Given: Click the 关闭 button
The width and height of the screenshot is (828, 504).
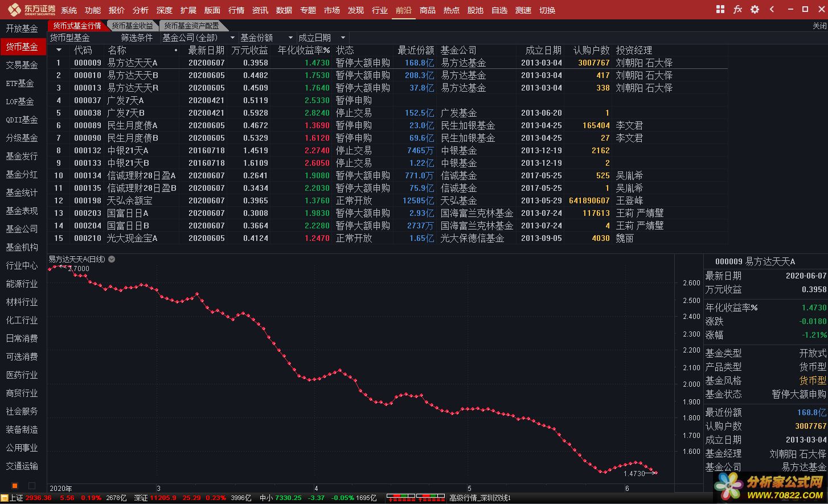Looking at the screenshot, I should coord(819,26).
